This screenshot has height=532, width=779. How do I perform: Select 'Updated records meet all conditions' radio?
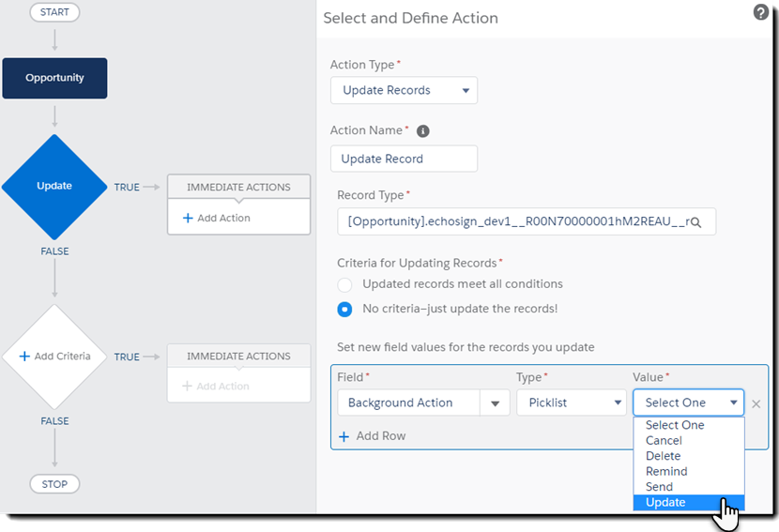[345, 284]
